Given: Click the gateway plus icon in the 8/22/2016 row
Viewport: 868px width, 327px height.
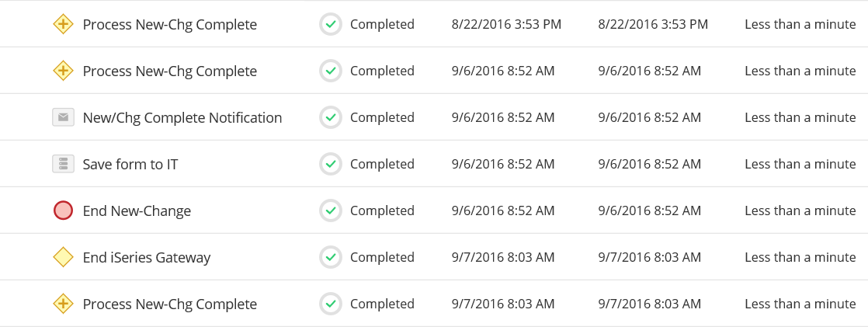Looking at the screenshot, I should 63,24.
